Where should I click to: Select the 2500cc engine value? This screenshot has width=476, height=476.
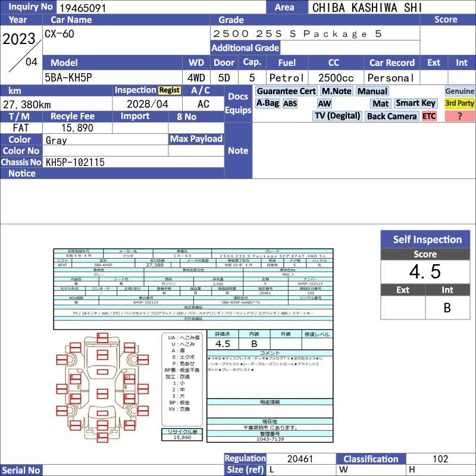click(x=336, y=78)
